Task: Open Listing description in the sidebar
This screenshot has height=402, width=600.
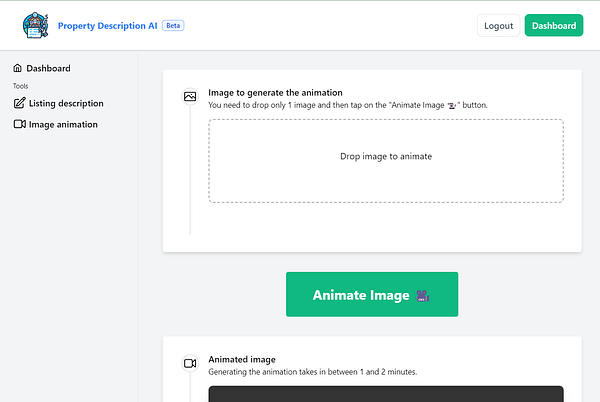Action: click(65, 103)
